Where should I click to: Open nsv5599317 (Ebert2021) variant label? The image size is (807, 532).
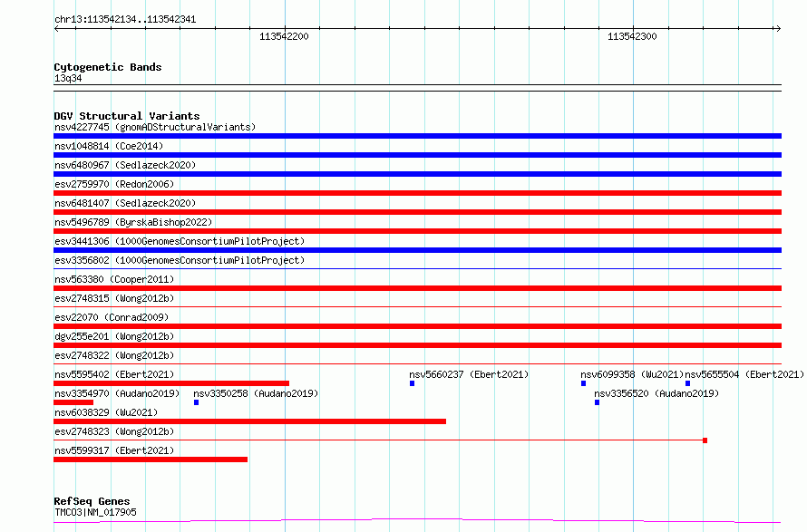tap(114, 450)
